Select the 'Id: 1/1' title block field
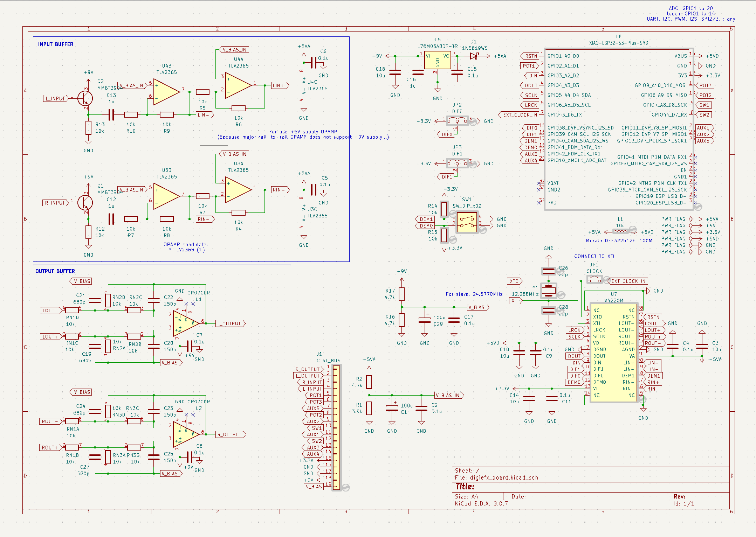The width and height of the screenshot is (756, 537). (x=684, y=503)
